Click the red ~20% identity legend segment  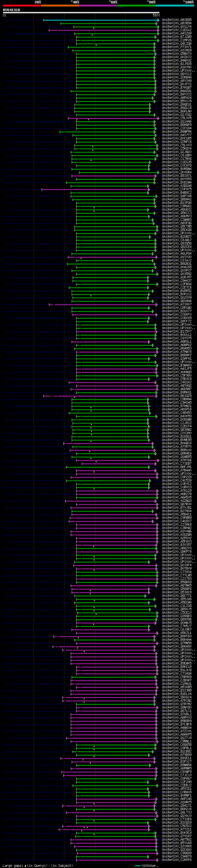coord(22,6)
